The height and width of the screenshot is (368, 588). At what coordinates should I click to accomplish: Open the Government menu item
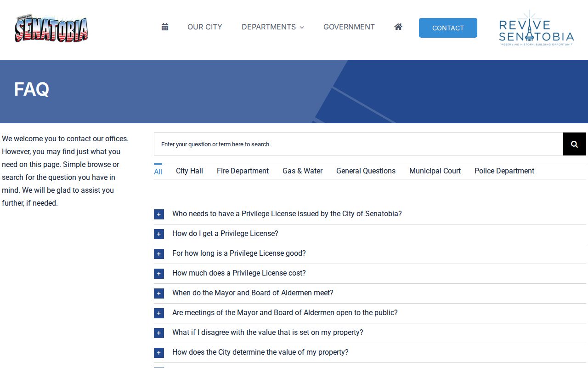349,27
